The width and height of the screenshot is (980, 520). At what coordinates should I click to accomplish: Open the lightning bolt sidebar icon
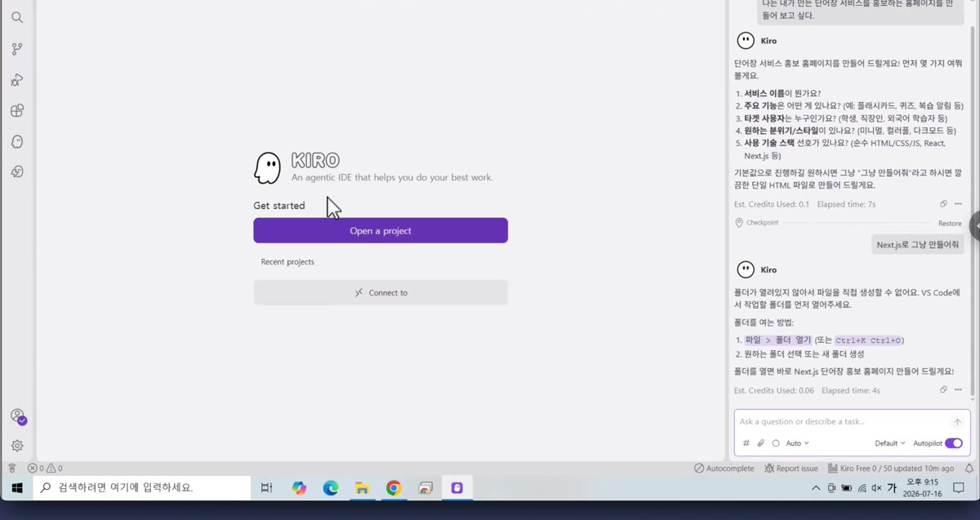pos(17,171)
